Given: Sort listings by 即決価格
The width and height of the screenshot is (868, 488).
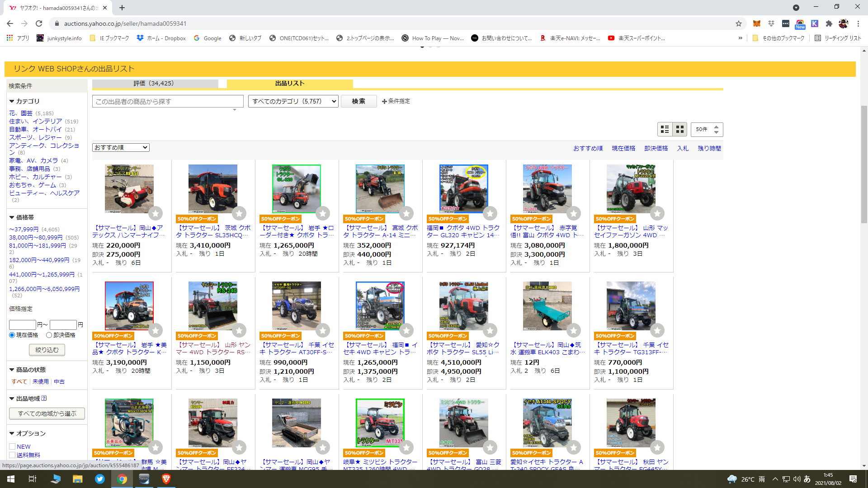Looking at the screenshot, I should pyautogui.click(x=656, y=148).
